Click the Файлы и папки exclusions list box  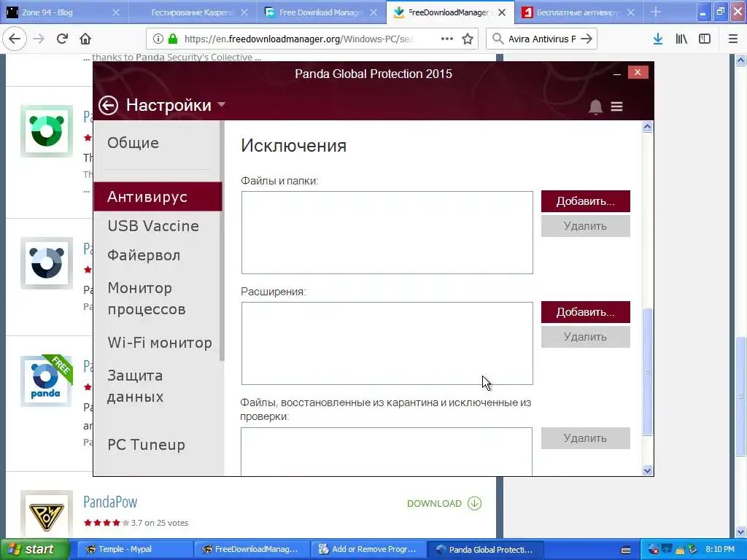pyautogui.click(x=387, y=233)
